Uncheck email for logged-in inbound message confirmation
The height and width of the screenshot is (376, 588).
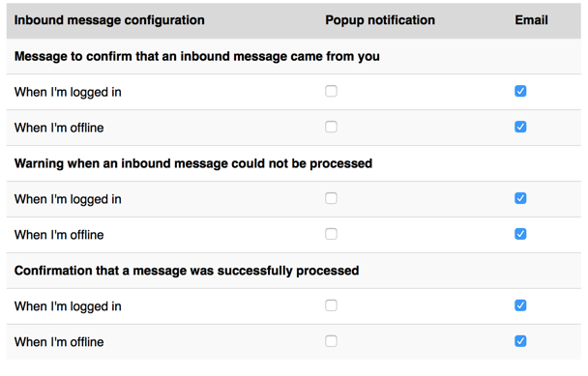[520, 91]
